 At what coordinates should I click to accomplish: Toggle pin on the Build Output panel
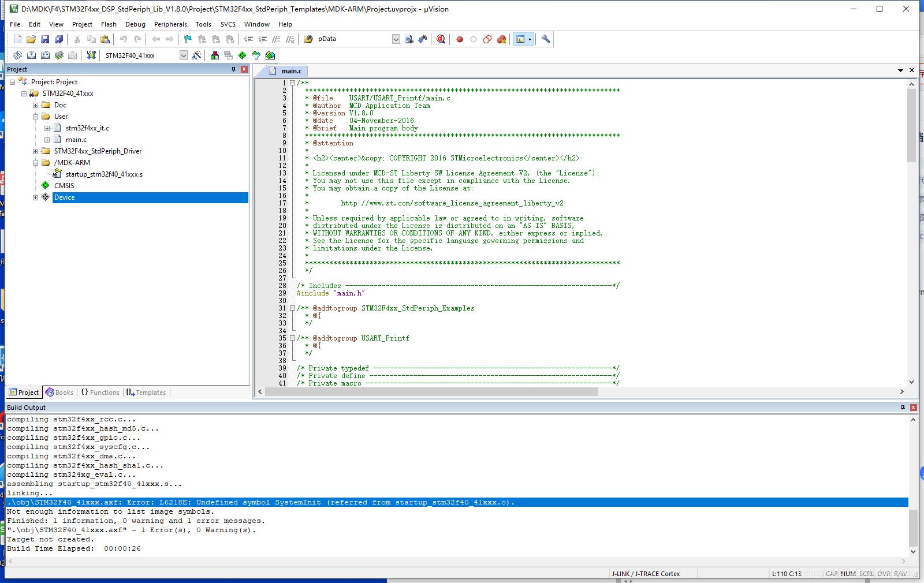(x=903, y=407)
